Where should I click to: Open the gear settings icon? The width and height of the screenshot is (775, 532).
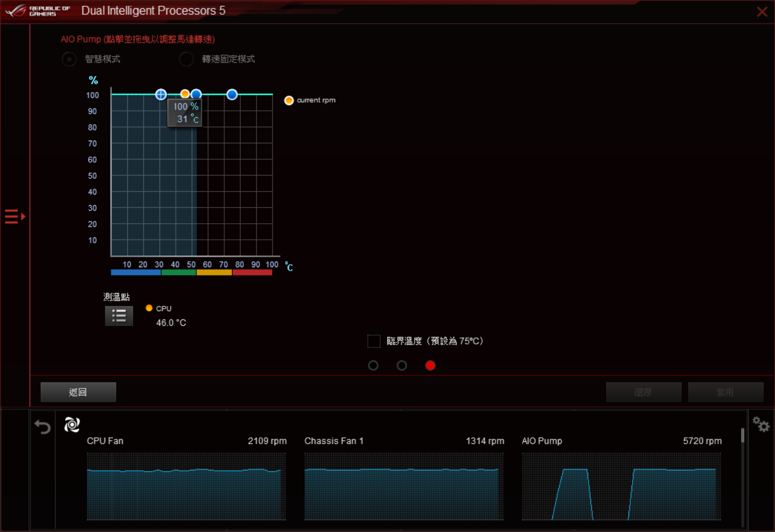pyautogui.click(x=761, y=424)
